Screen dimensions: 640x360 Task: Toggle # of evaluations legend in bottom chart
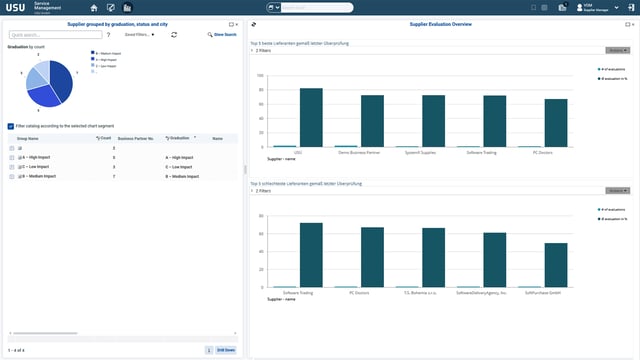(x=611, y=210)
